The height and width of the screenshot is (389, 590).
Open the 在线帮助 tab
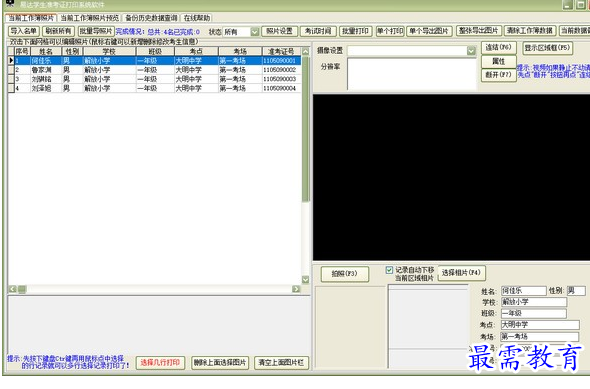coord(196,18)
